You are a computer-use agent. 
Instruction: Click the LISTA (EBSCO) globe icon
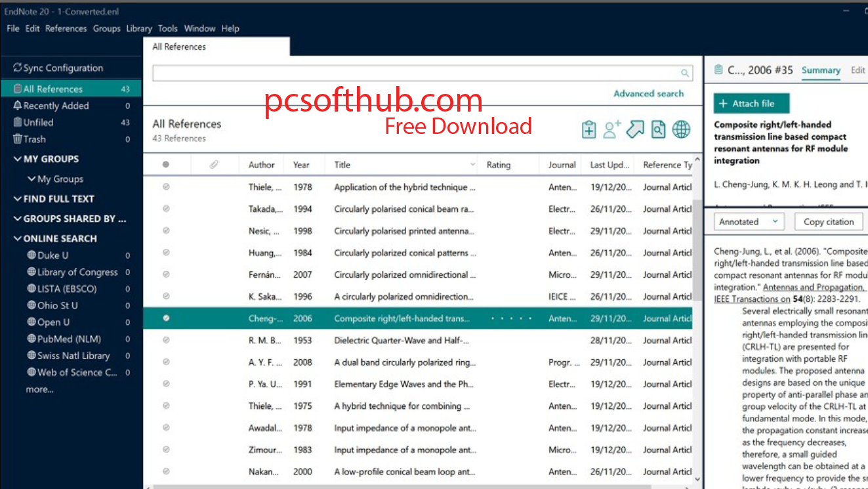31,289
